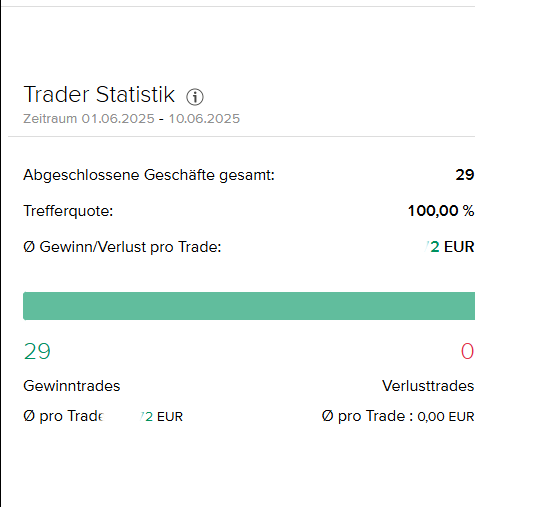Click the Ø Gewinn/Verlust pro Trade label
The height and width of the screenshot is (507, 544).
[x=122, y=247]
